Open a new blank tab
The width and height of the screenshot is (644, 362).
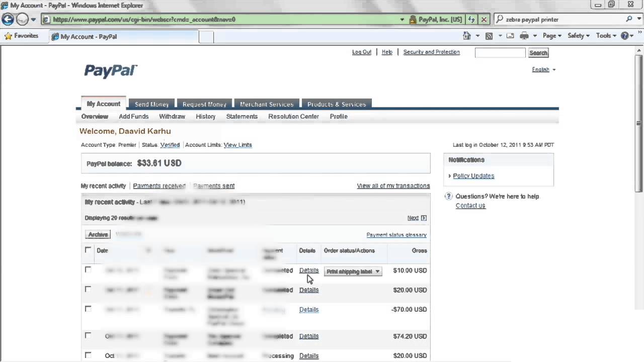pyautogui.click(x=206, y=37)
